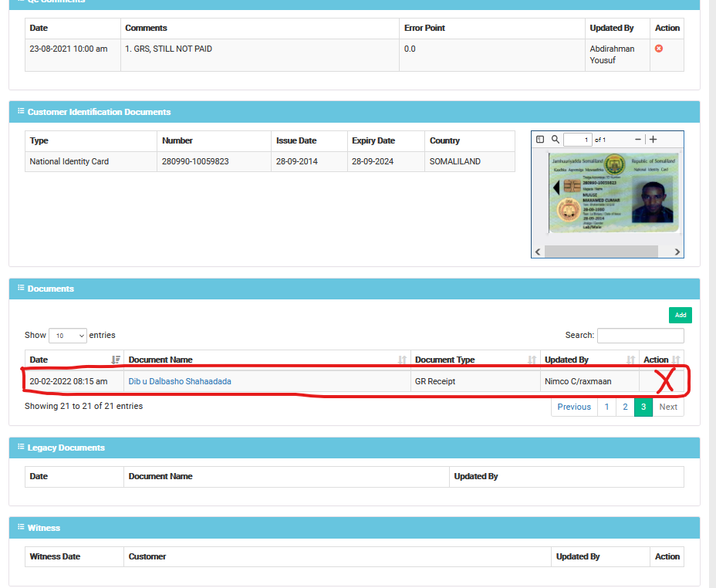Sort documents by Document Name column
This screenshot has height=588, width=716.
click(x=267, y=360)
